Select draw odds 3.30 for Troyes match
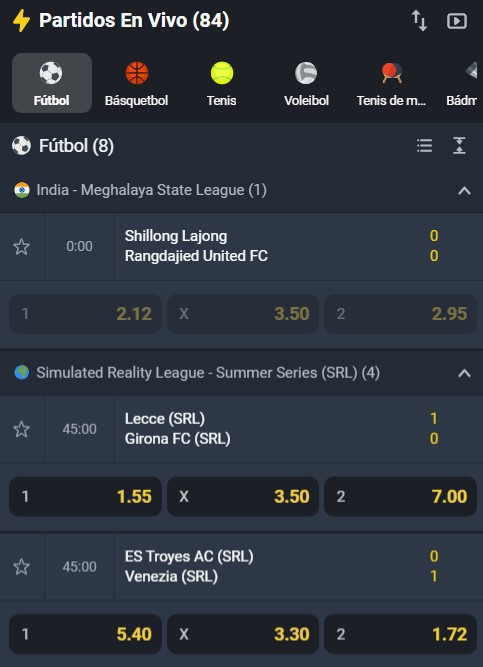The image size is (483, 667). (x=243, y=634)
